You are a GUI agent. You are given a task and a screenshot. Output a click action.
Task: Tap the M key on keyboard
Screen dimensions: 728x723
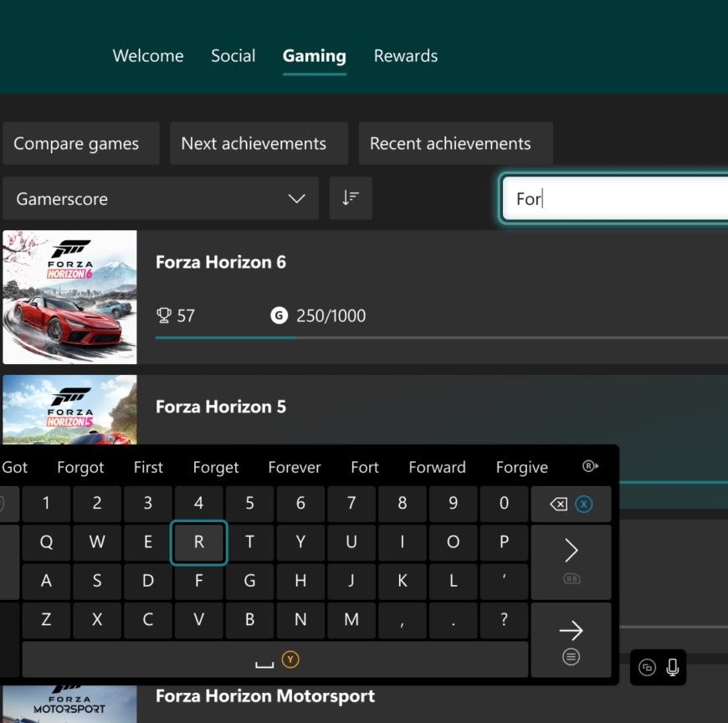[x=351, y=620]
